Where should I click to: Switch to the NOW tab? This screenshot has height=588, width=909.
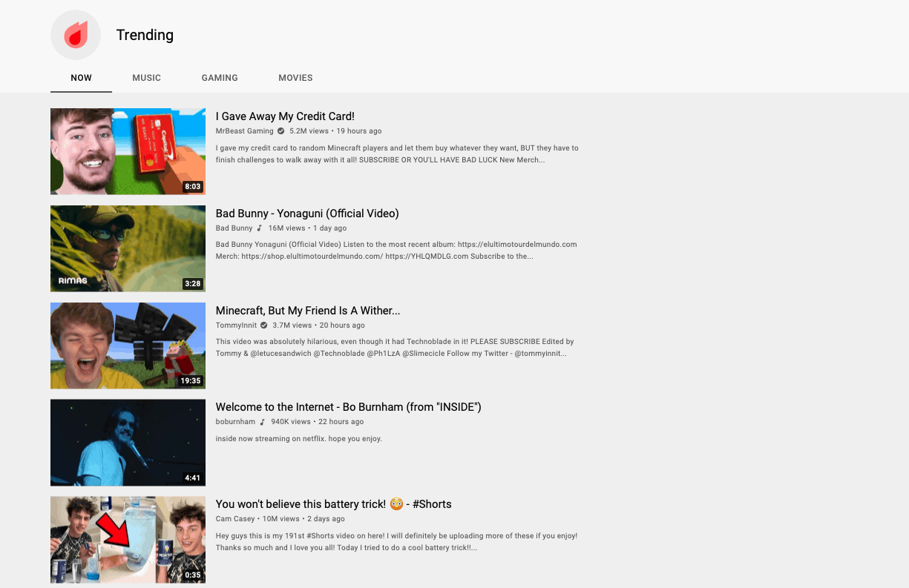(x=82, y=78)
